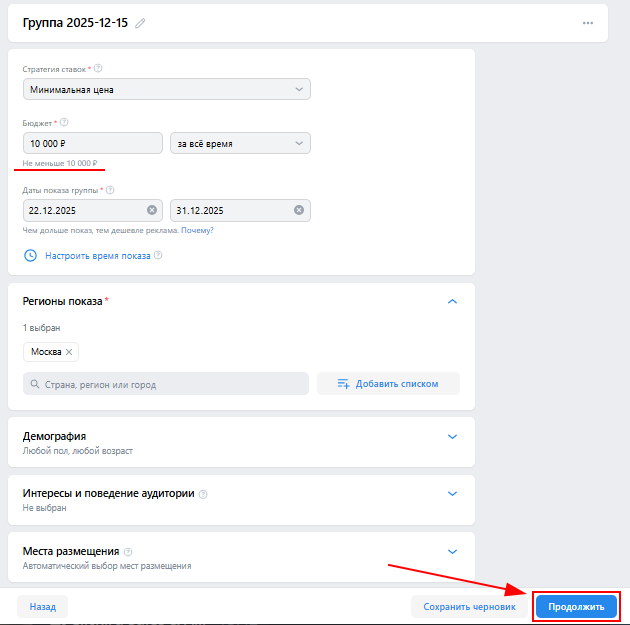Screen dimensions: 630x625
Task: Click help icon beside Места размещения
Action: click(129, 551)
